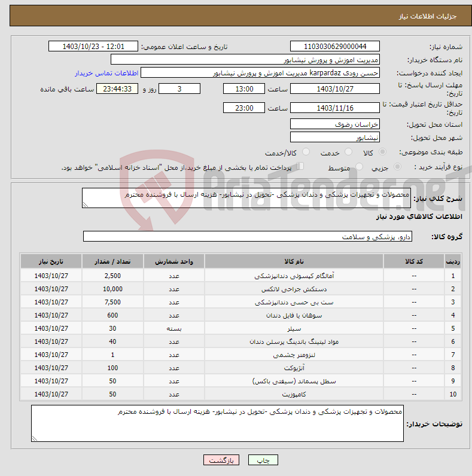
Task: Click the کد کالا column header
Action: point(414,261)
